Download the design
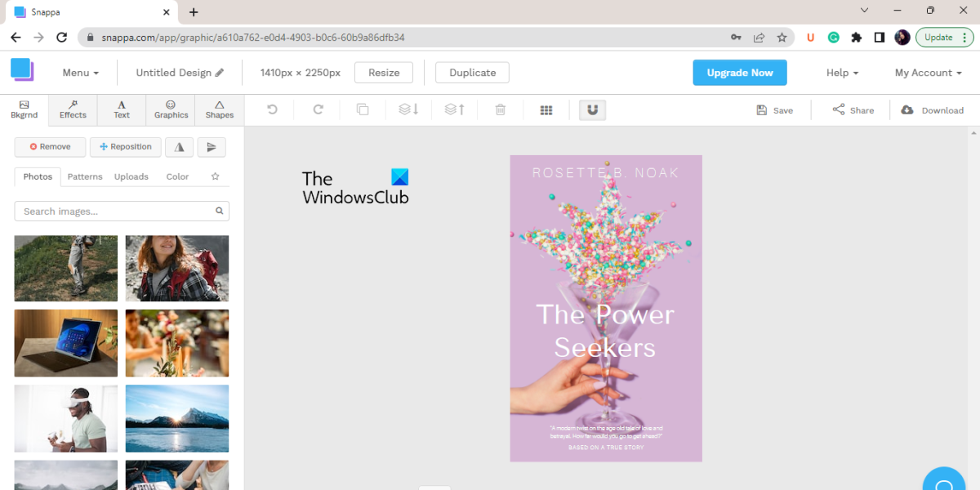This screenshot has width=980, height=490. click(x=933, y=110)
